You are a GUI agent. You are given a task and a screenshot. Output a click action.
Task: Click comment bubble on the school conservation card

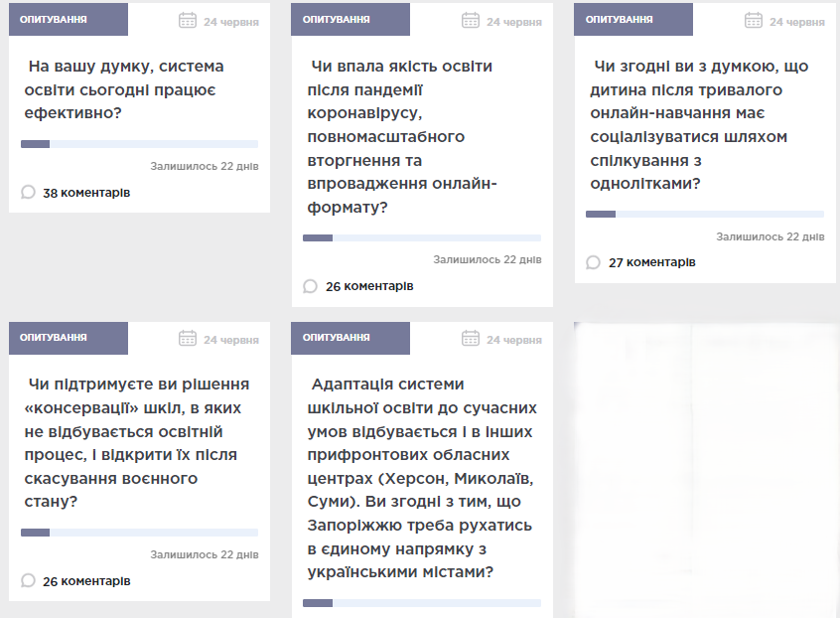[x=28, y=580]
